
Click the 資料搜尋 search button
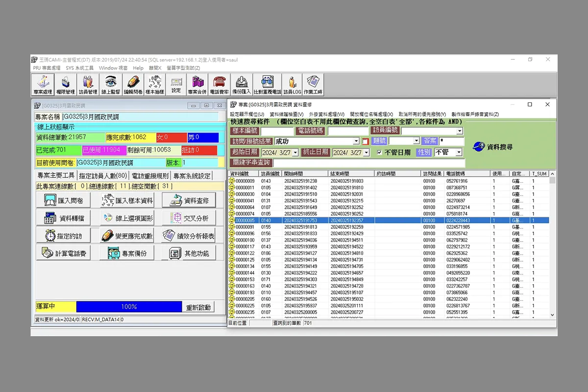[493, 147]
